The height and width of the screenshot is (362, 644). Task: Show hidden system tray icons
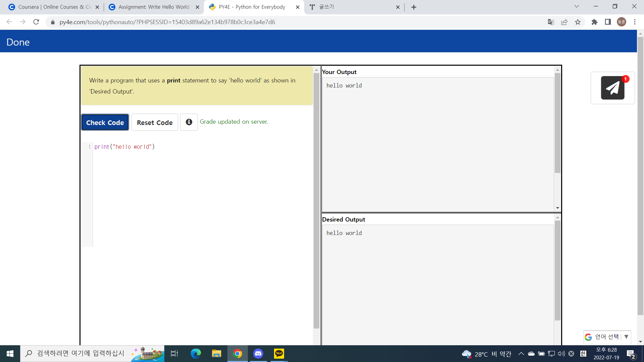(x=521, y=354)
